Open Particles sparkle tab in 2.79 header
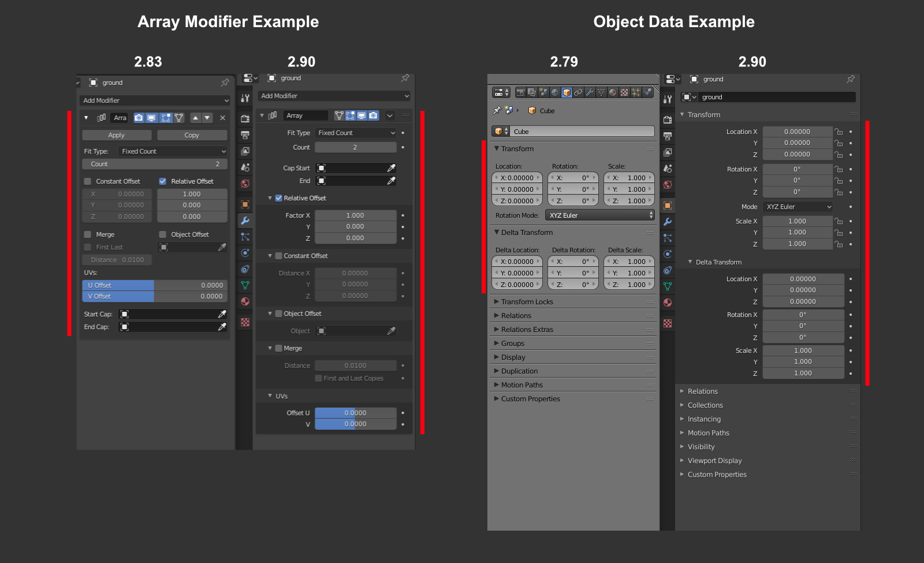This screenshot has width=924, height=563. 636,92
